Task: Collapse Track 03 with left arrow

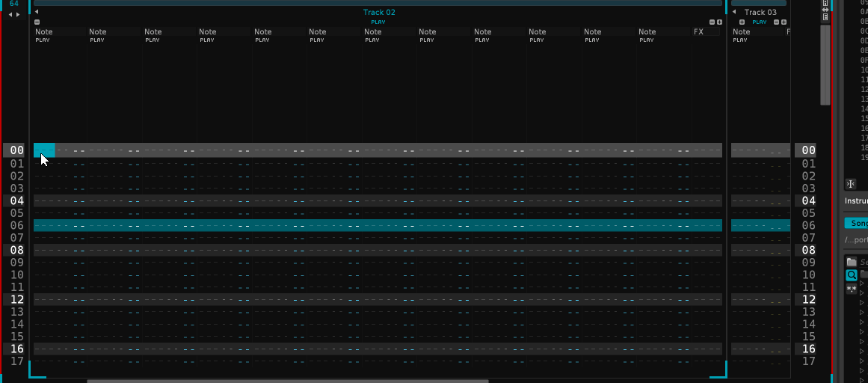Action: 734,12
